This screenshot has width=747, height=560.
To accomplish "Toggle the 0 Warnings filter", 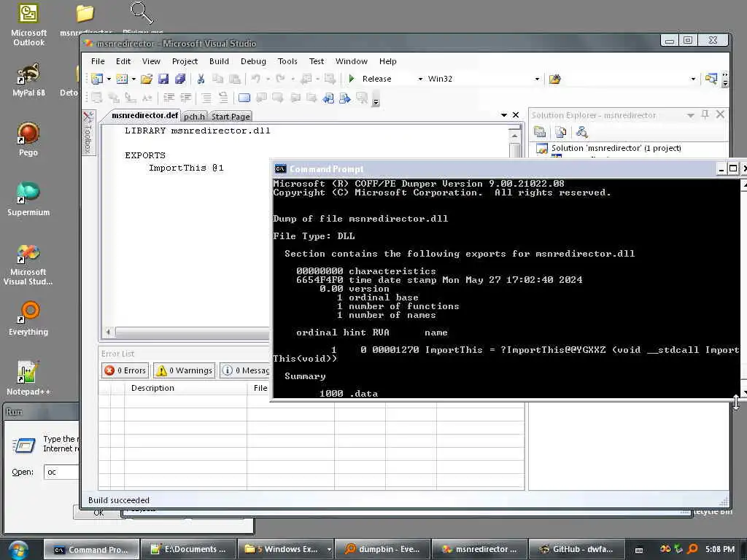I will tap(185, 370).
